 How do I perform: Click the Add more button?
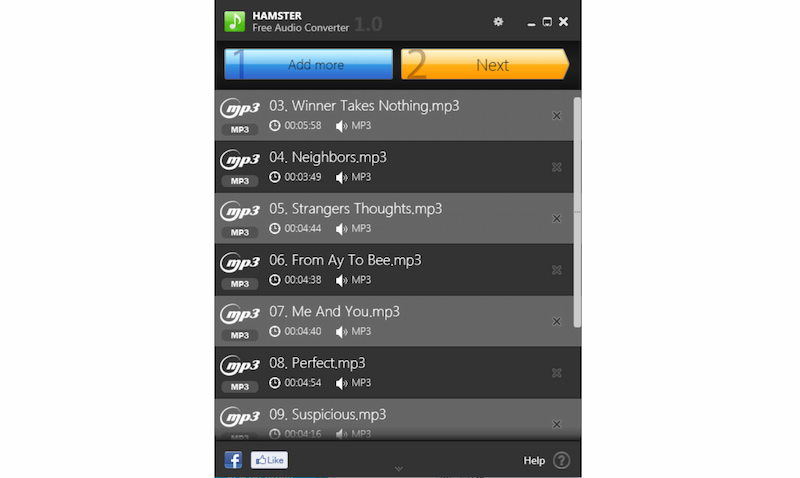point(309,64)
